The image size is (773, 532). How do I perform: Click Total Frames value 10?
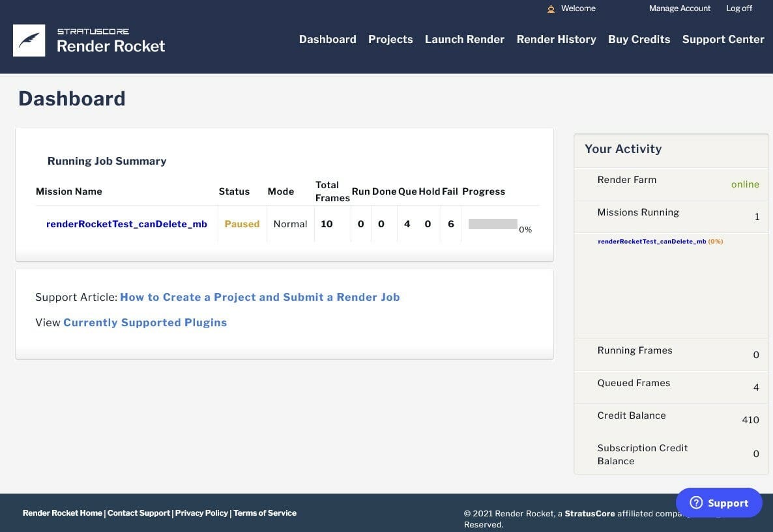(327, 224)
